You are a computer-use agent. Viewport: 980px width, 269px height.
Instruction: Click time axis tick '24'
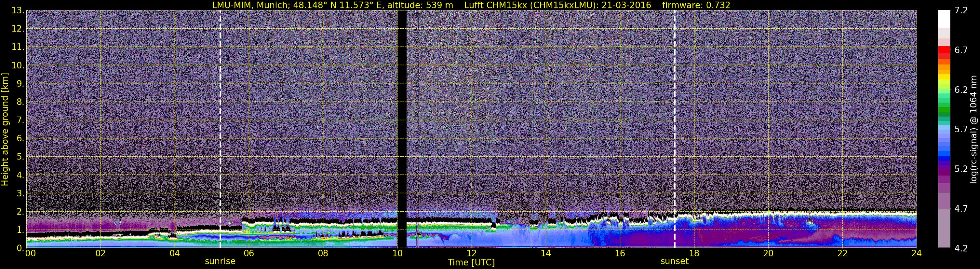(917, 254)
